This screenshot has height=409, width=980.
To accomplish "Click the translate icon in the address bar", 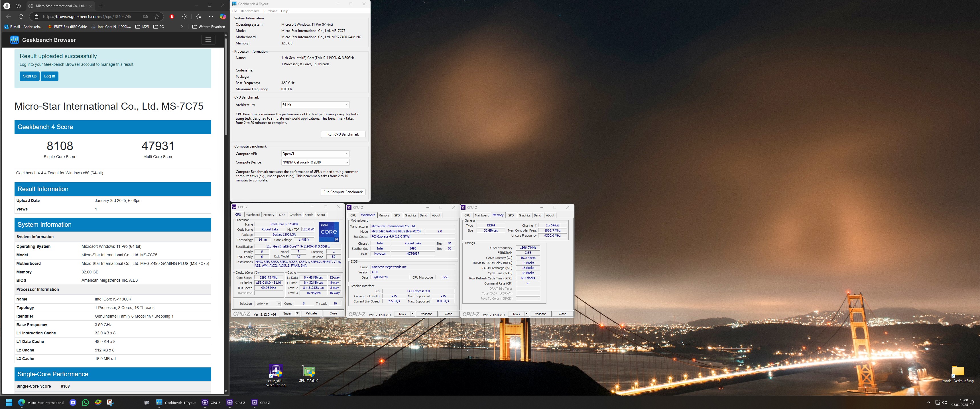I will (145, 16).
